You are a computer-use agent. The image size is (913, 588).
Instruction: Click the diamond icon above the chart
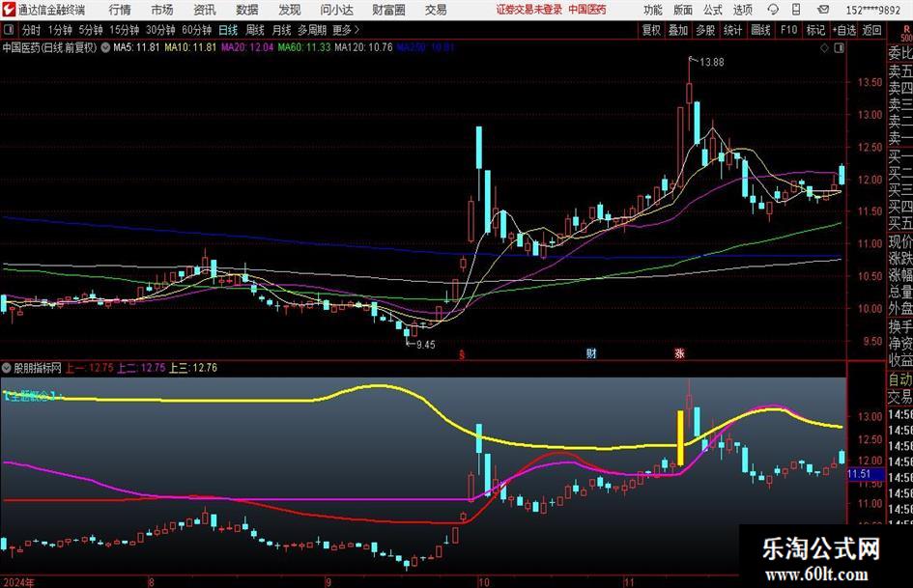point(824,48)
